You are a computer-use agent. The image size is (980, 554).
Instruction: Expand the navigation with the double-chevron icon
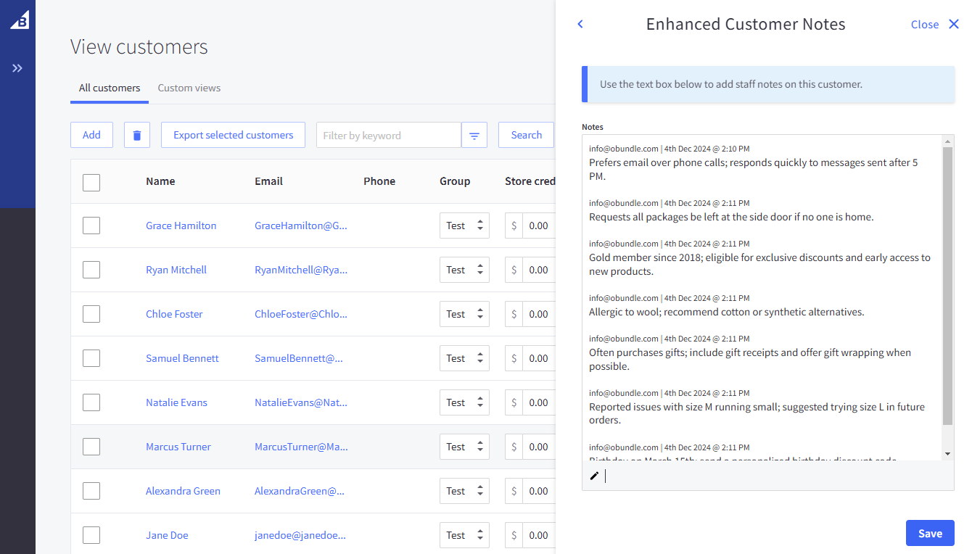point(17,67)
